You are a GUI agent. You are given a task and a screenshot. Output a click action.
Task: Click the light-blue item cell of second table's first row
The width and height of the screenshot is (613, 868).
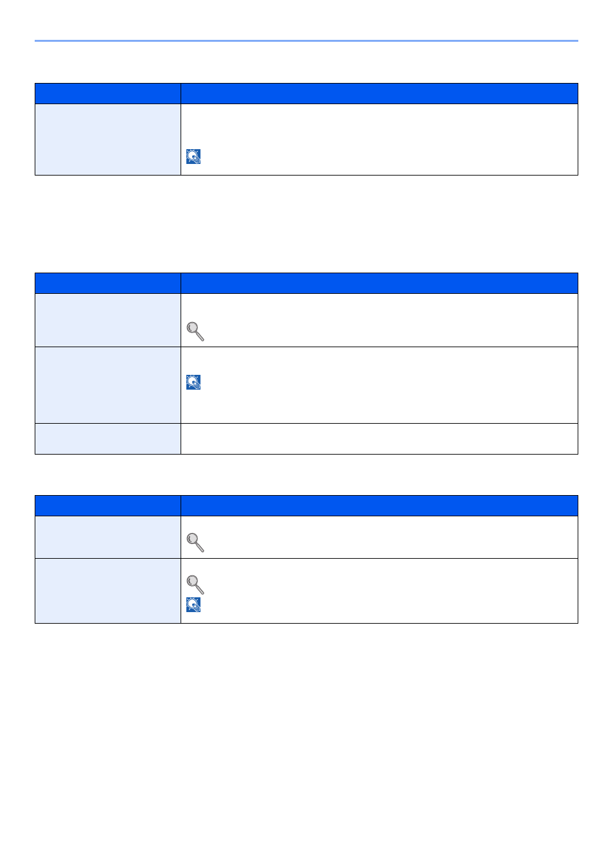coord(108,320)
